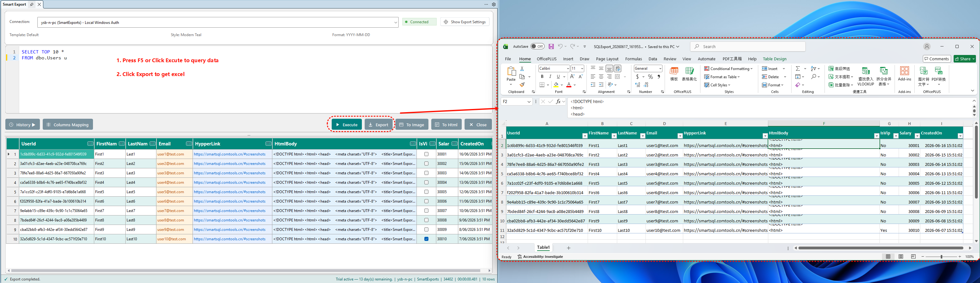Click the To Image button
Screen dimensions: 980x283
[x=411, y=124]
